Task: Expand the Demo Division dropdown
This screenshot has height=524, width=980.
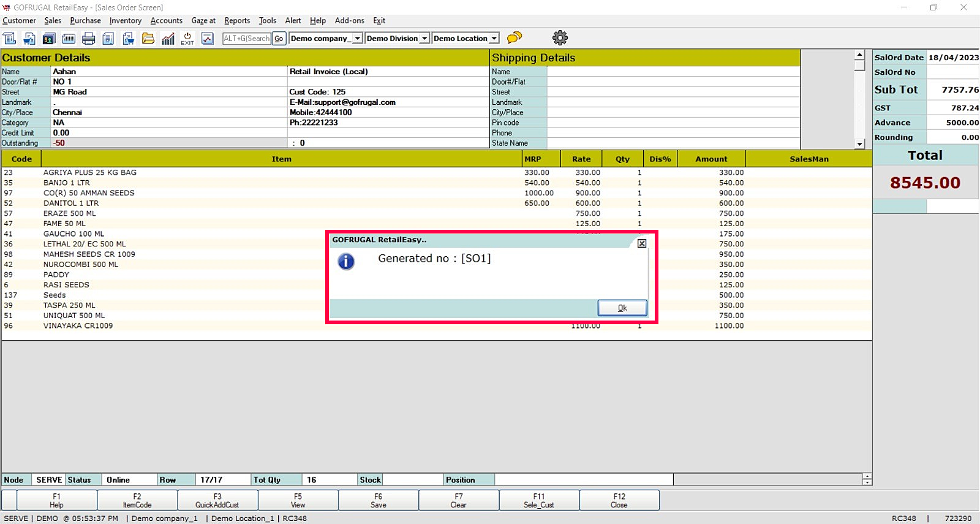Action: coord(424,39)
